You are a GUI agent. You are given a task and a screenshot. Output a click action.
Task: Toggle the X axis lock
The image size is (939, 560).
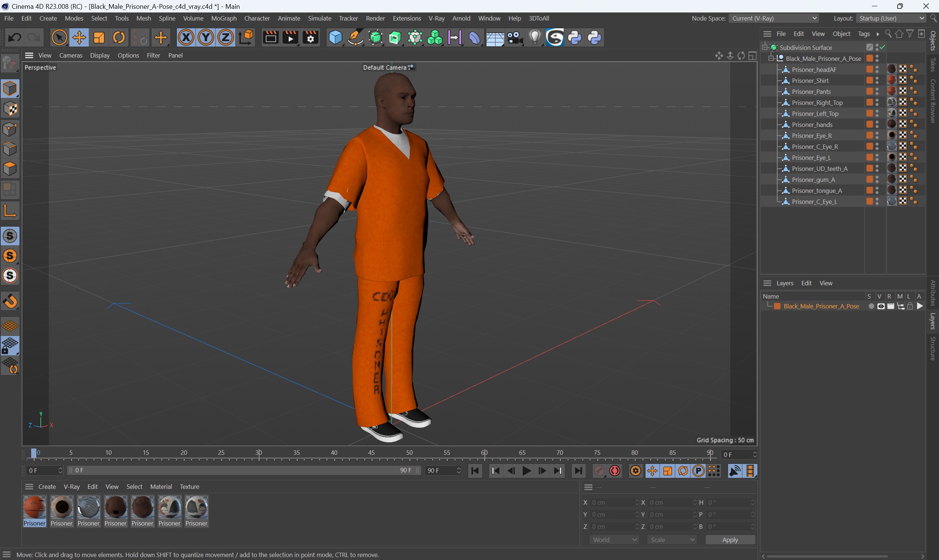coord(186,37)
